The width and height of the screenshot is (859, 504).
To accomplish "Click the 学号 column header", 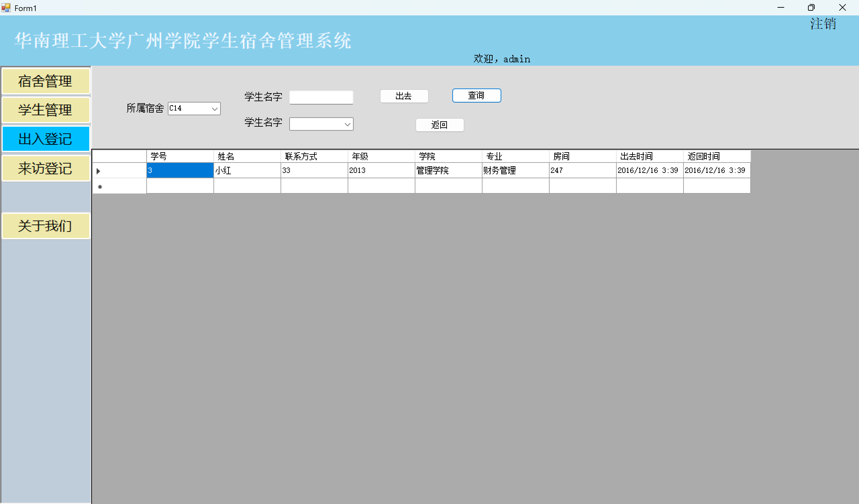I will [x=180, y=156].
